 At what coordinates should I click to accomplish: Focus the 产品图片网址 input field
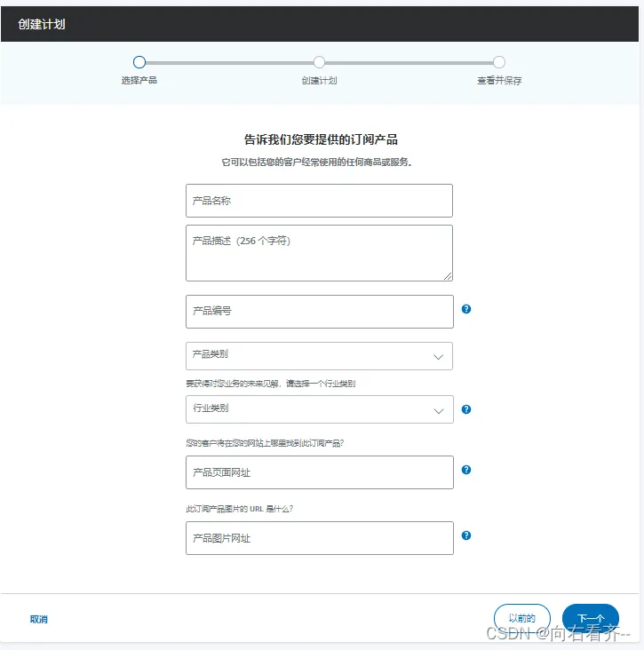click(319, 538)
